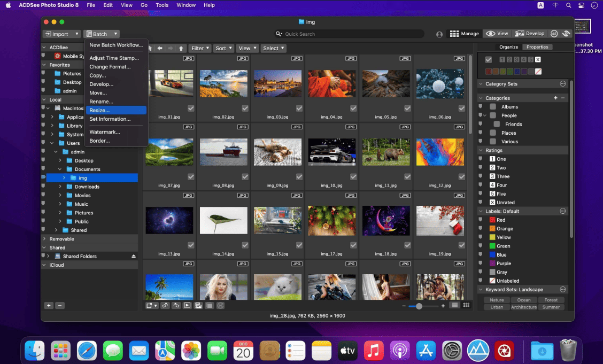The height and width of the screenshot is (364, 603).
Task: Collapse the Ratings section
Action: [x=481, y=151]
